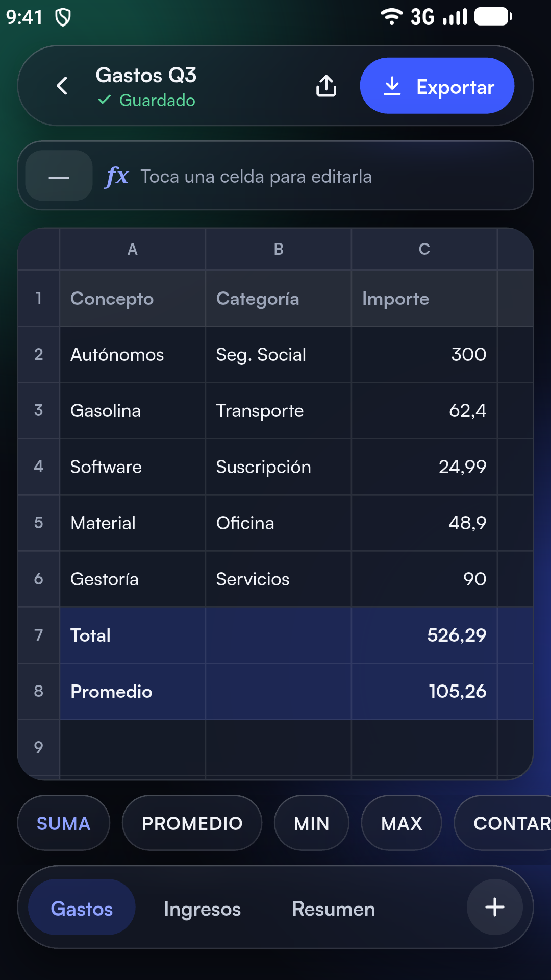This screenshot has width=551, height=980.
Task: Select the cell with value 300
Action: [424, 354]
